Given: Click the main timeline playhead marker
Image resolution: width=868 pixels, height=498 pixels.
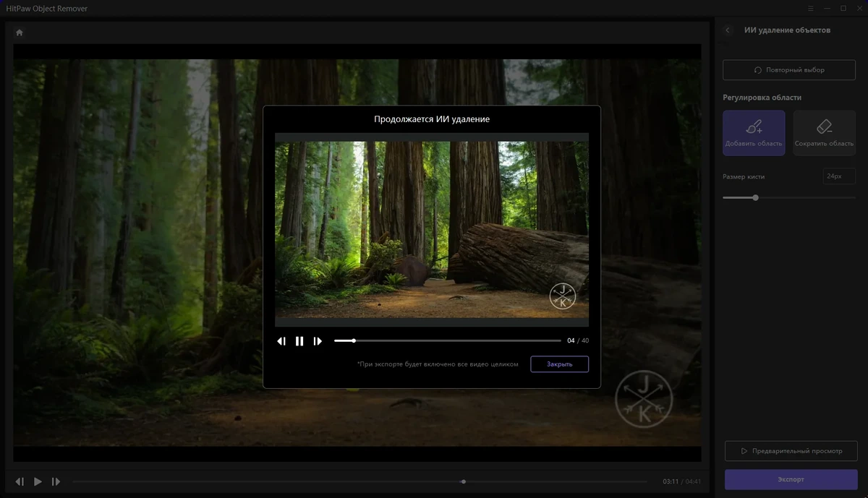Looking at the screenshot, I should (464, 481).
